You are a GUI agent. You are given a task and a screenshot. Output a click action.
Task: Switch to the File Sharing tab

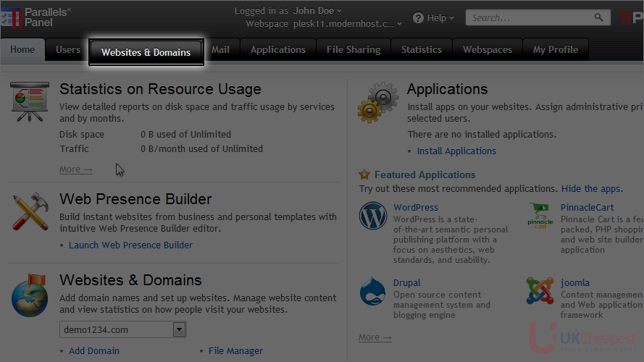(354, 50)
